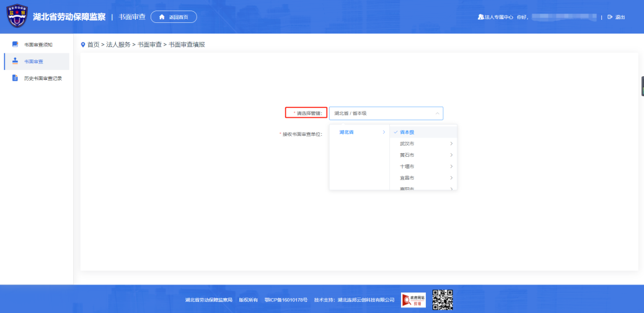Click the home icon in 返回首页 button
The image size is (644, 313).
coord(162,17)
